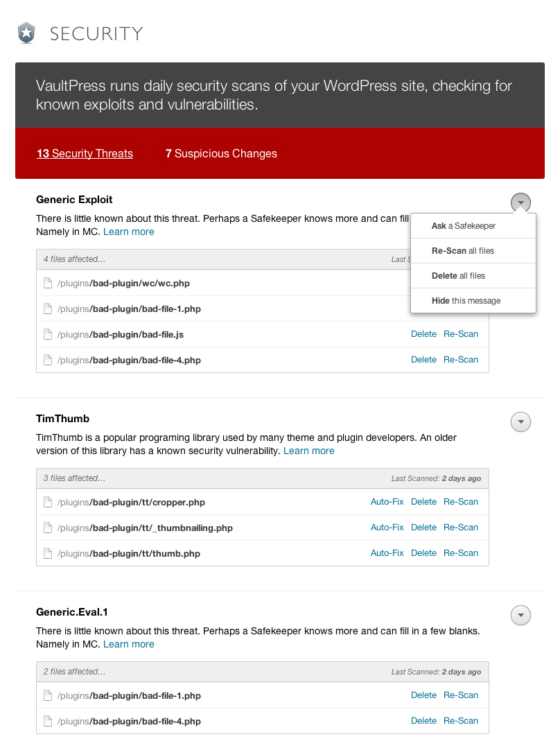Delete bad-file-1.php under Generic.Eval.1
Screen dimensions: 560x748
tap(423, 695)
